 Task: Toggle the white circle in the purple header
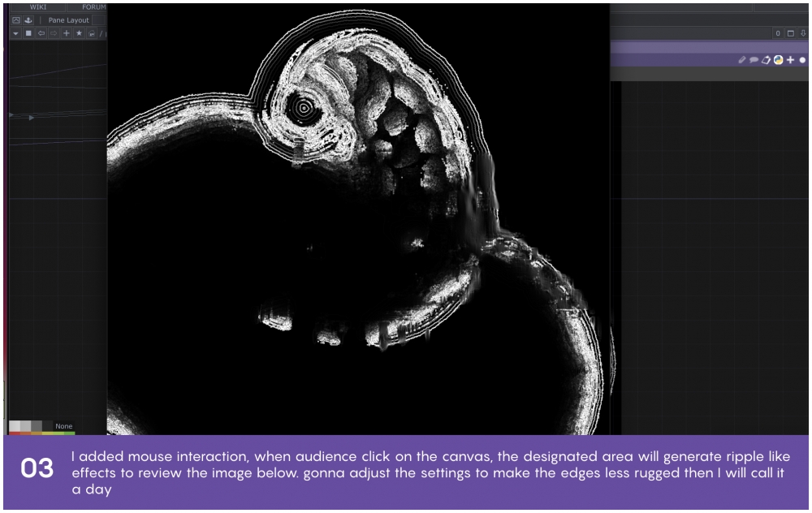(x=802, y=60)
